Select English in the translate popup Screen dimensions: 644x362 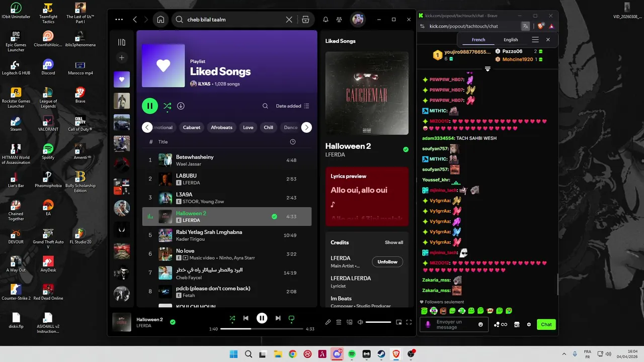[x=511, y=40]
